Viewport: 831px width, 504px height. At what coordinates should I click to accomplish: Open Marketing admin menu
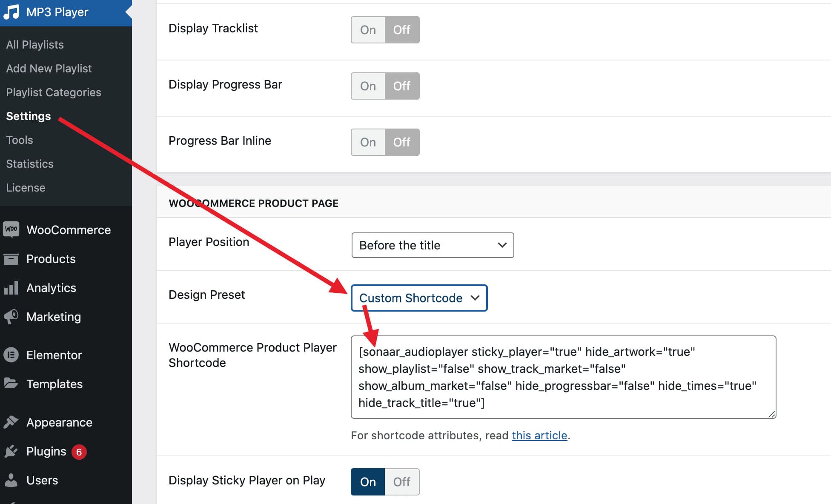[66, 317]
